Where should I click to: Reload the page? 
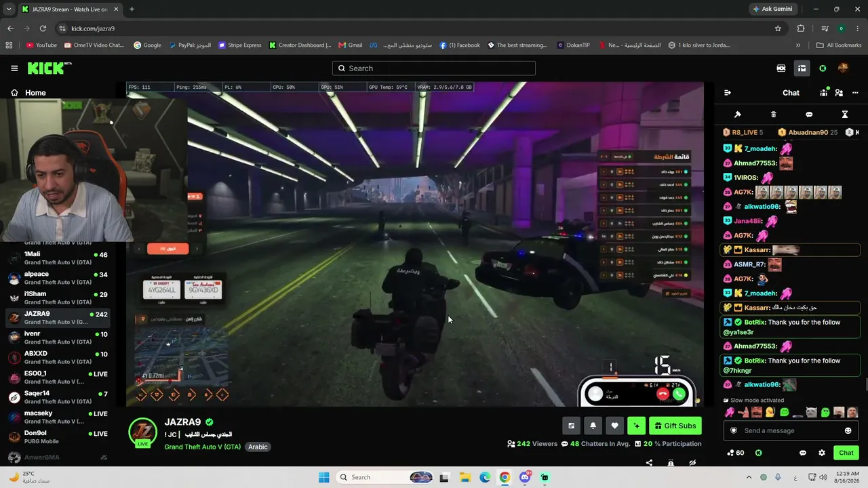[43, 28]
